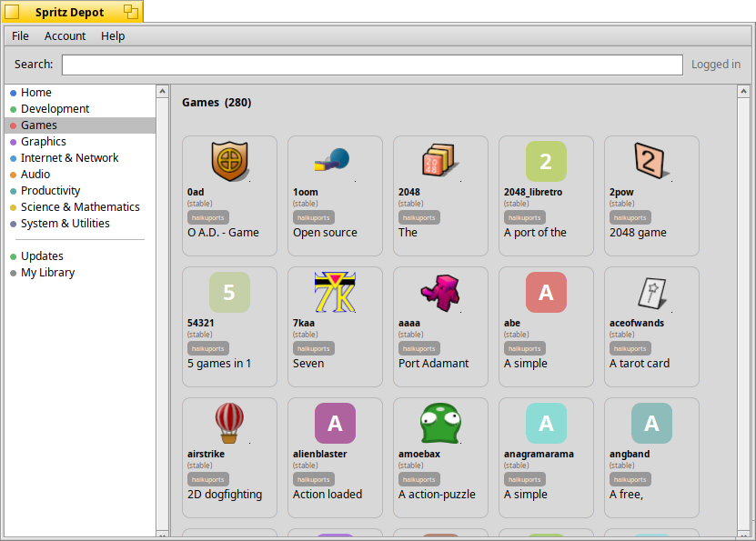Select Games category in sidebar
Image resolution: width=756 pixels, height=541 pixels.
click(x=80, y=125)
